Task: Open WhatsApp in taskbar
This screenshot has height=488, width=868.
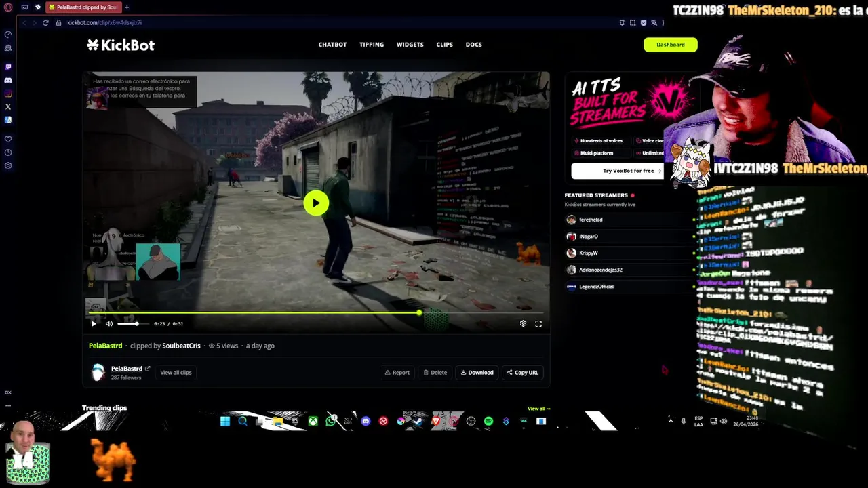Action: click(x=331, y=422)
